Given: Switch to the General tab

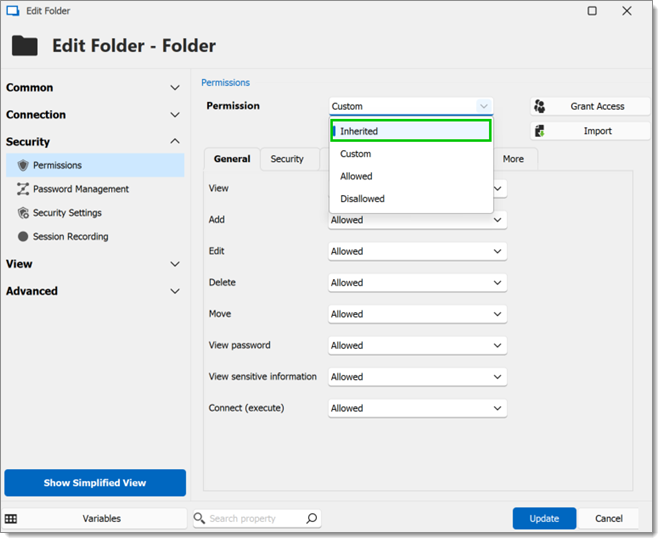Looking at the screenshot, I should coord(232,159).
